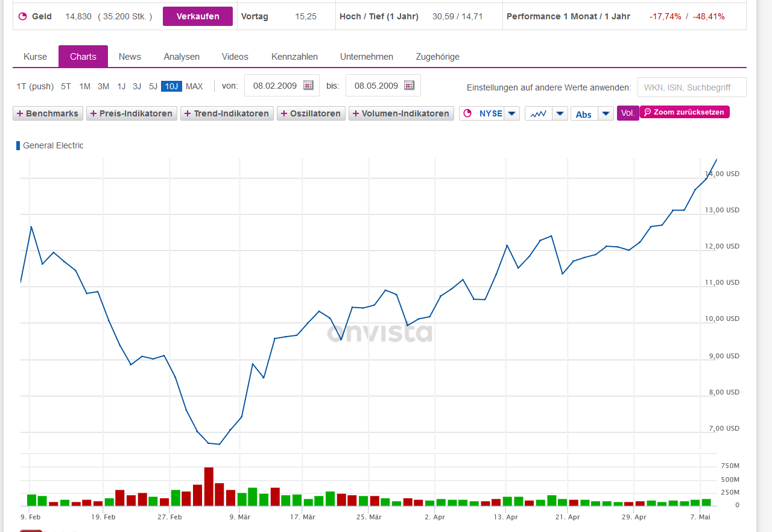This screenshot has height=532, width=772.
Task: Open the calendar icon beside the bis date
Action: (x=410, y=86)
